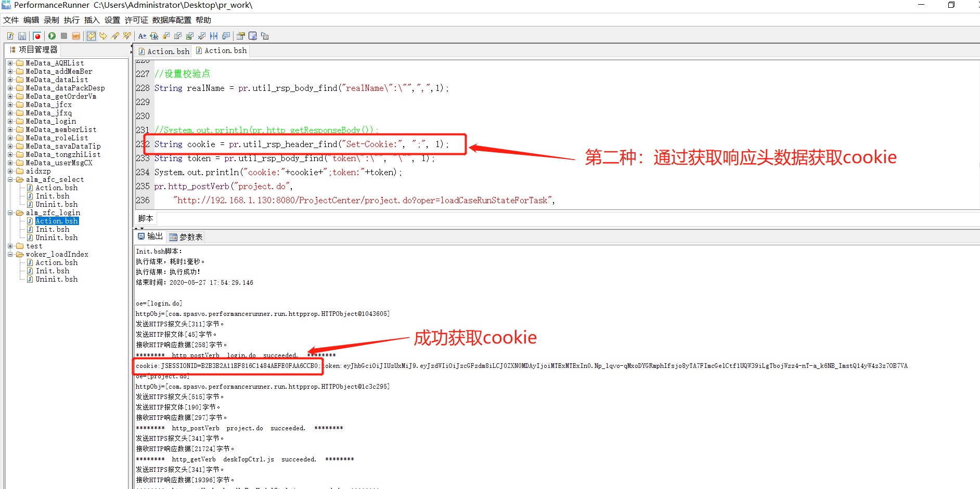The image size is (980, 489).
Task: Switch to the 参数表 tab
Action: pos(186,237)
